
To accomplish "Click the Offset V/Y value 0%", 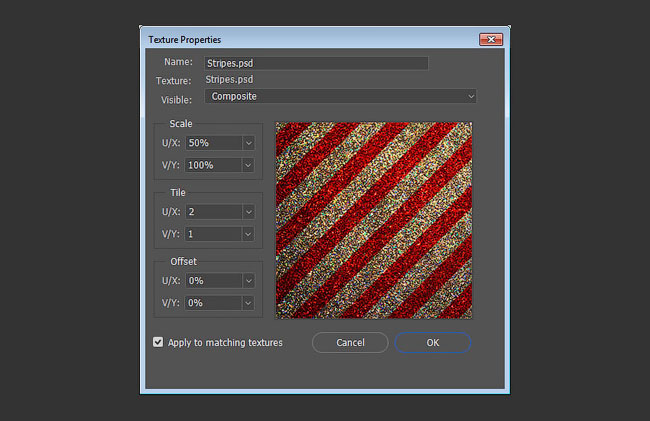I will pos(213,303).
